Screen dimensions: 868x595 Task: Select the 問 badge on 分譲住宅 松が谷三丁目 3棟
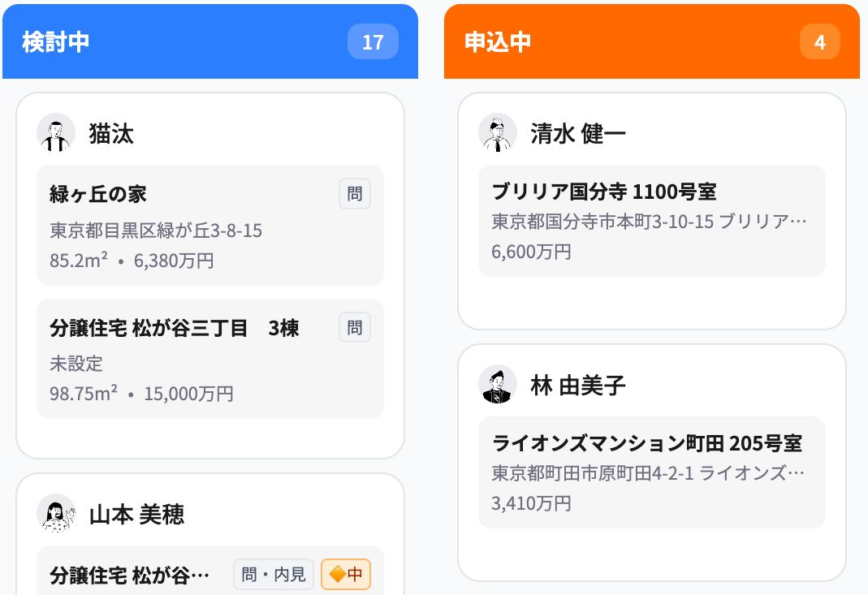click(354, 327)
